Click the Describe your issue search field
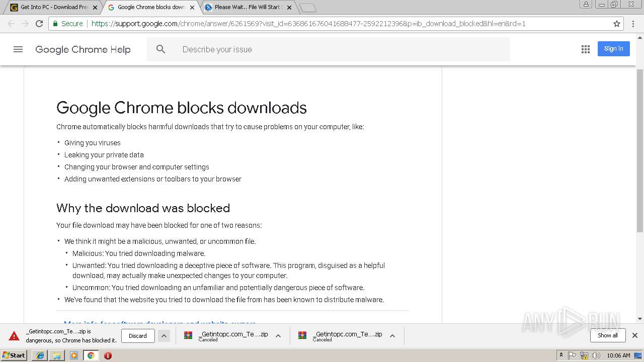Image resolution: width=644 pixels, height=362 pixels. coord(328,49)
